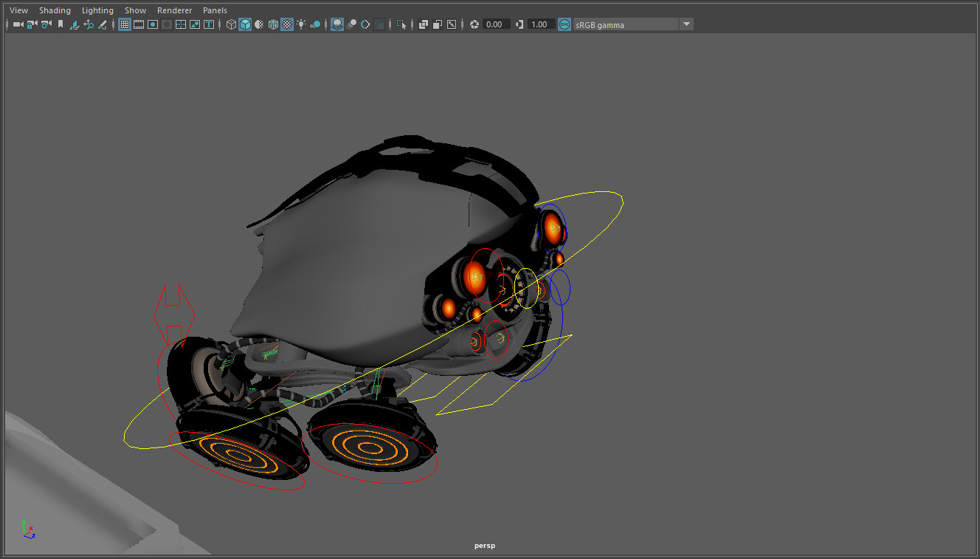The height and width of the screenshot is (559, 980).
Task: Toggle Use All Lights in viewport
Action: pyautogui.click(x=300, y=24)
